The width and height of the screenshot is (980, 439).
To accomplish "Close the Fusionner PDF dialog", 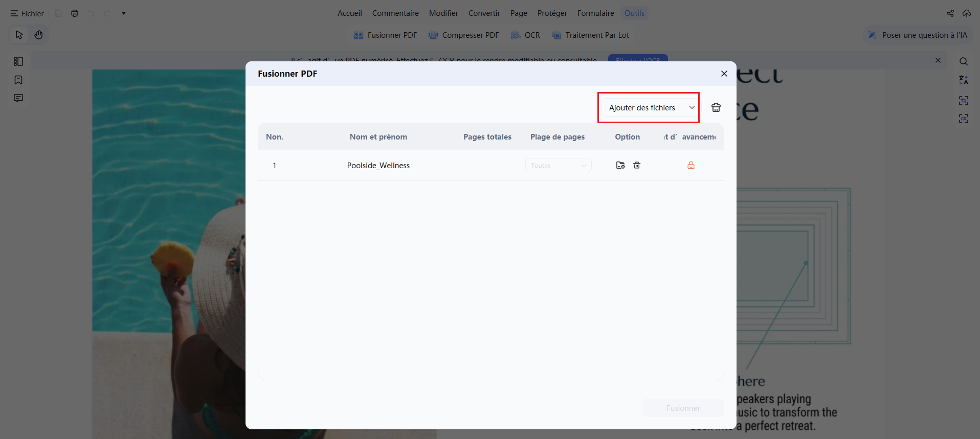I will (724, 74).
